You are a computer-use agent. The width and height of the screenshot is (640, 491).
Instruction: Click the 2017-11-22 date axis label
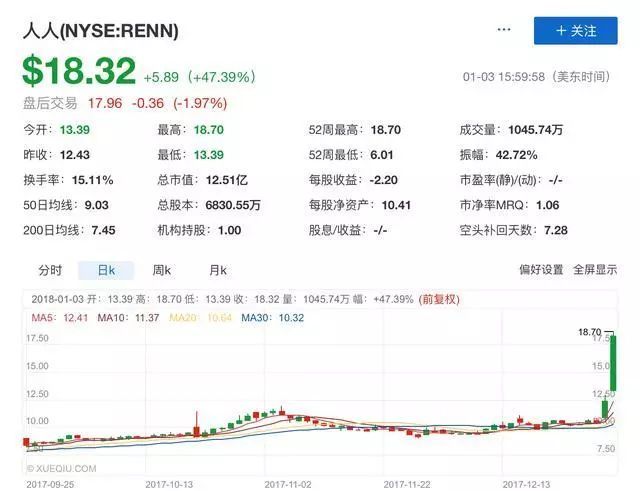coord(407,484)
